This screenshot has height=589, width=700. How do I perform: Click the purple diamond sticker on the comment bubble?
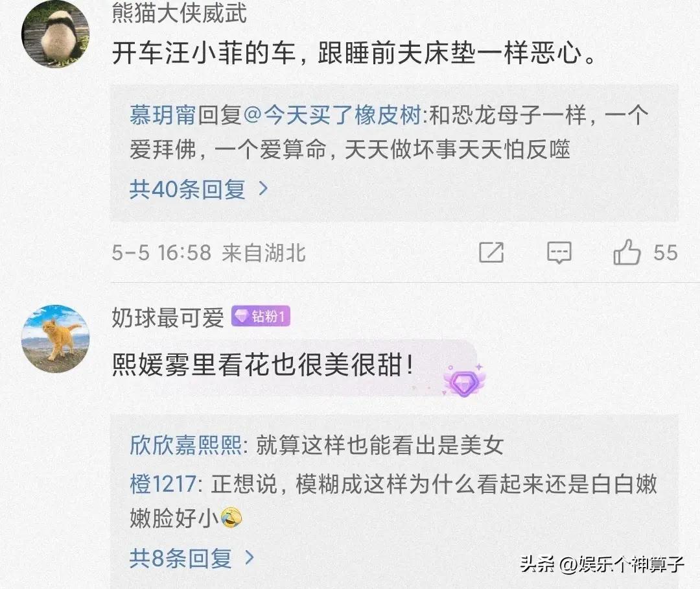(x=464, y=380)
